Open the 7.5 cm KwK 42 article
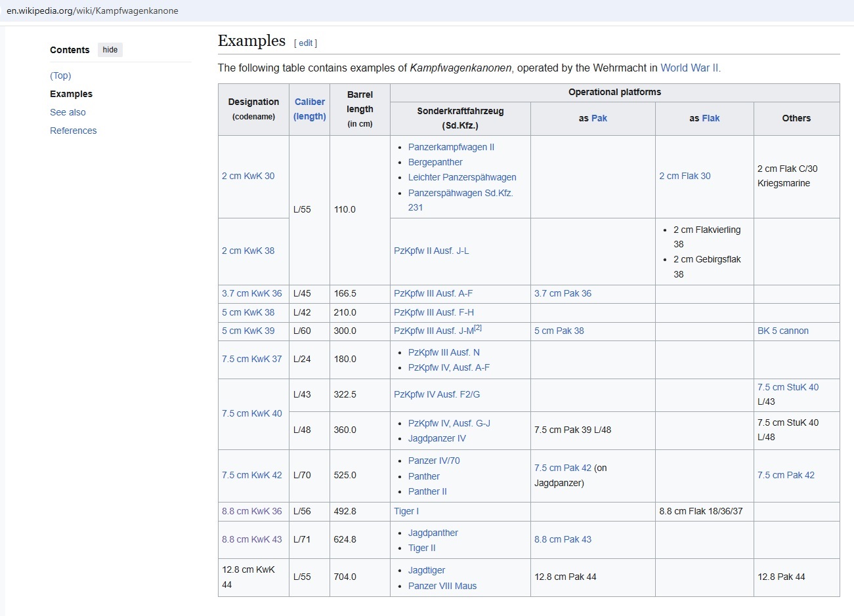The width and height of the screenshot is (854, 616). coord(252,475)
